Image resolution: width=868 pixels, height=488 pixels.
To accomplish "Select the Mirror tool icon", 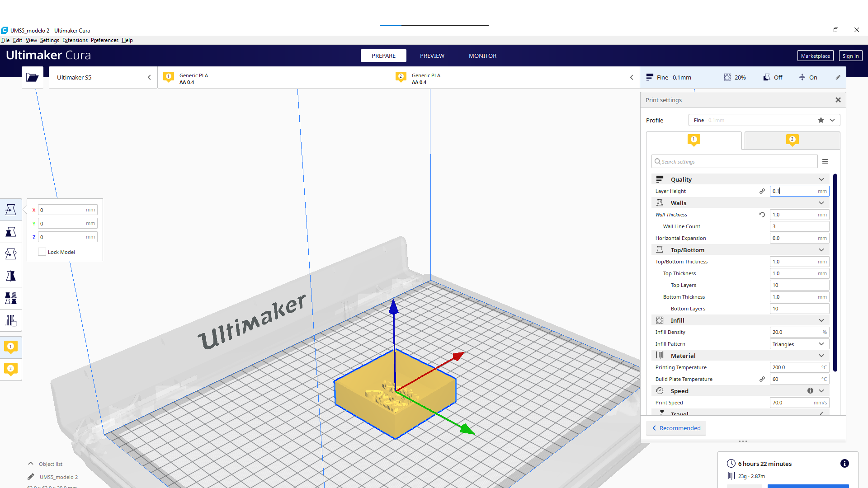I will tap(11, 276).
